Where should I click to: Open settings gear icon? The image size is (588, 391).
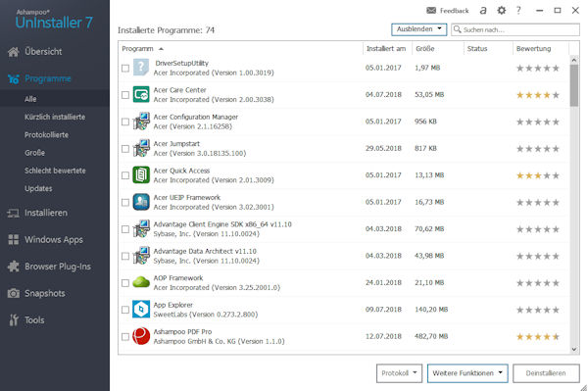point(502,11)
